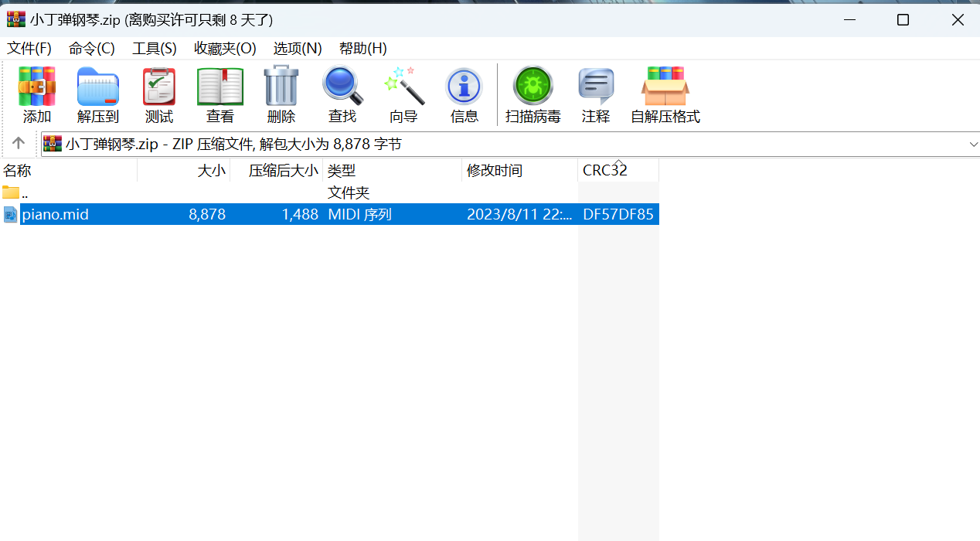Open the 工具(S) menu
Image resolution: width=980 pixels, height=541 pixels.
155,48
